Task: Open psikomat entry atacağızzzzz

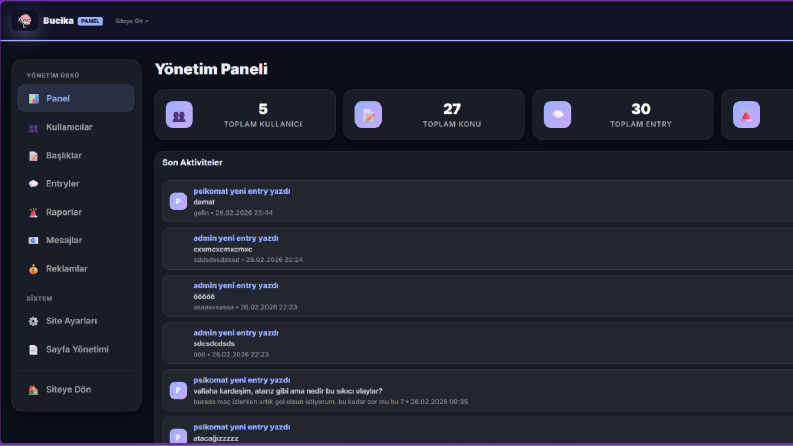Action: coord(477,431)
